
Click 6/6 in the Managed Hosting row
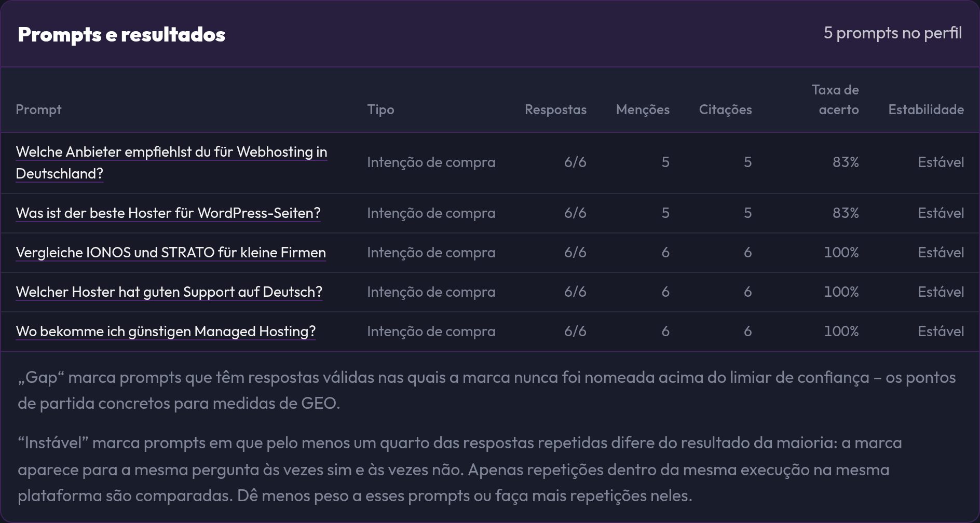pyautogui.click(x=575, y=332)
